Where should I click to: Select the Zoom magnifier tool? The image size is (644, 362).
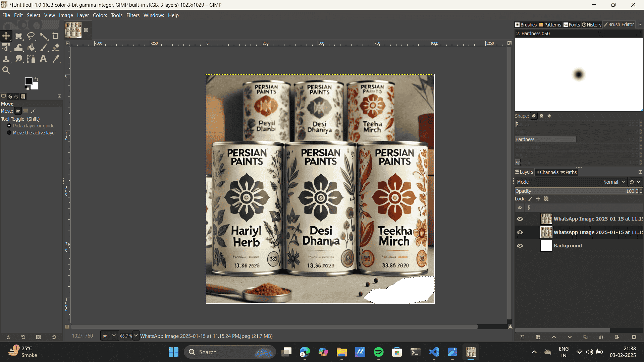pos(6,70)
